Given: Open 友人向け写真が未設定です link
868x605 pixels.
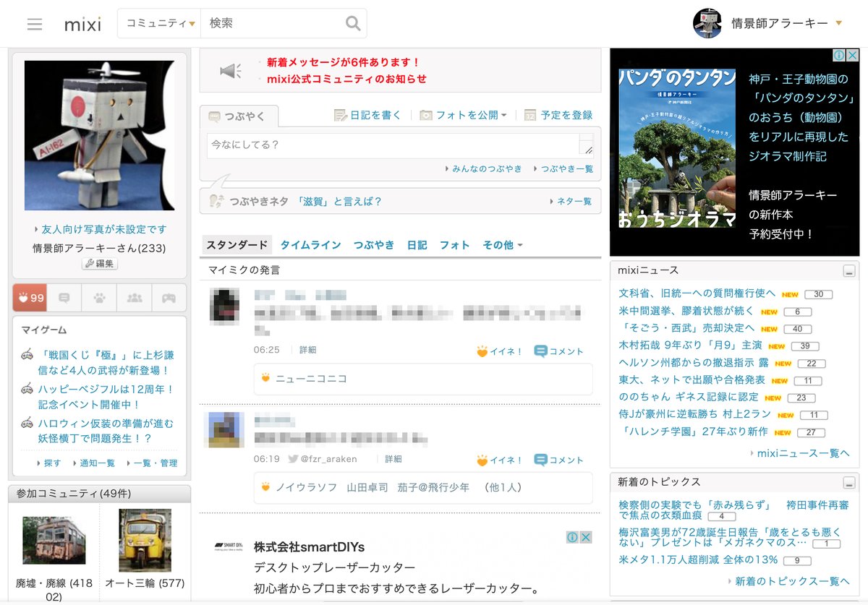Looking at the screenshot, I should coord(104,229).
